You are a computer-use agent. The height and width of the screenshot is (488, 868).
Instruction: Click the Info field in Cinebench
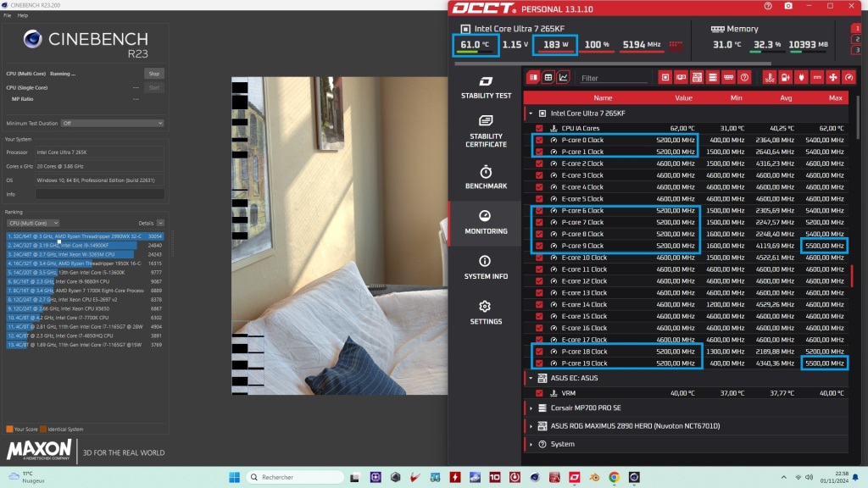[x=100, y=194]
